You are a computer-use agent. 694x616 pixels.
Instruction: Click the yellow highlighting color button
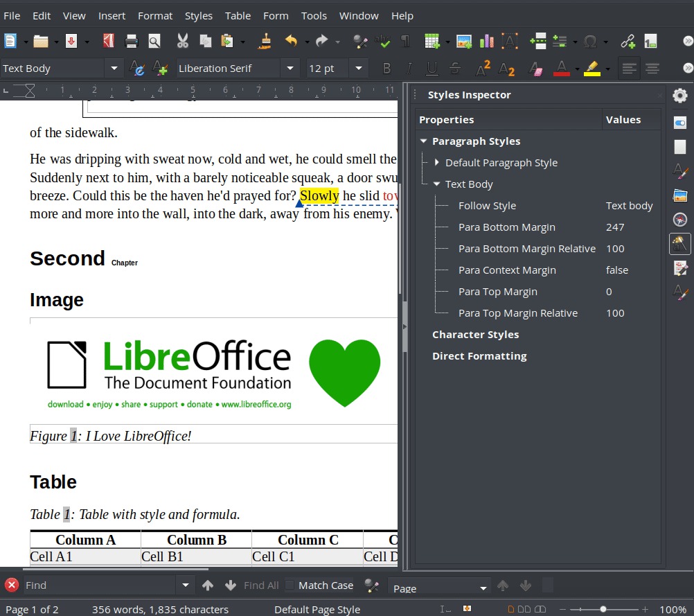tap(591, 68)
